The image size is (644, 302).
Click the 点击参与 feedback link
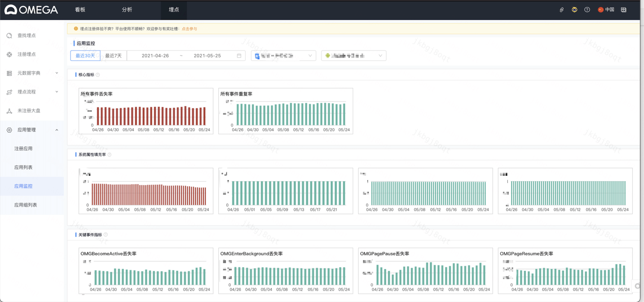click(x=189, y=29)
